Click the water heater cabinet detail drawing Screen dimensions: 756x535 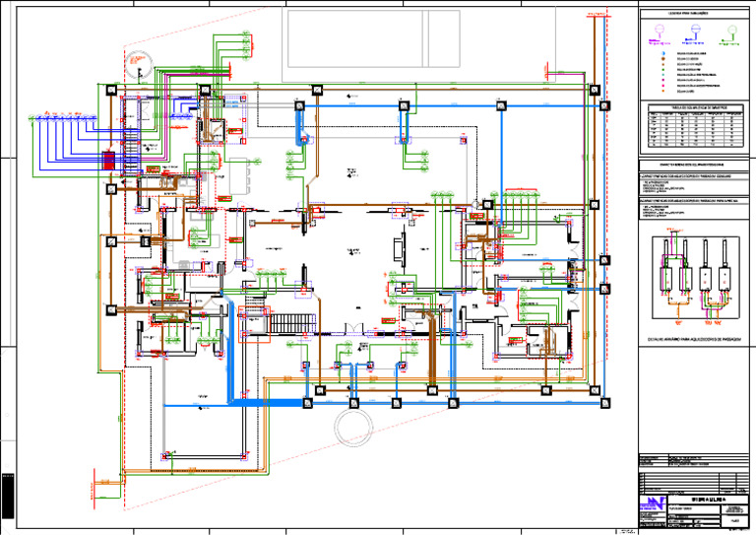pos(695,278)
